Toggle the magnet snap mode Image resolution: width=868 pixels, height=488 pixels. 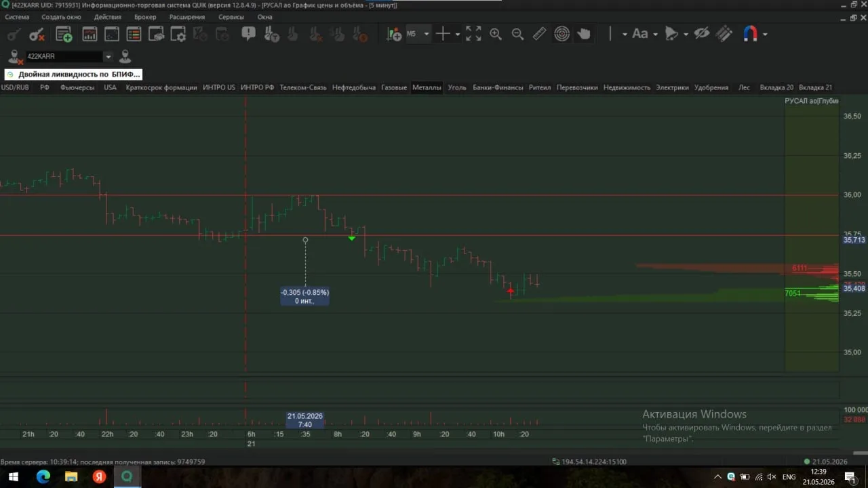pyautogui.click(x=750, y=34)
